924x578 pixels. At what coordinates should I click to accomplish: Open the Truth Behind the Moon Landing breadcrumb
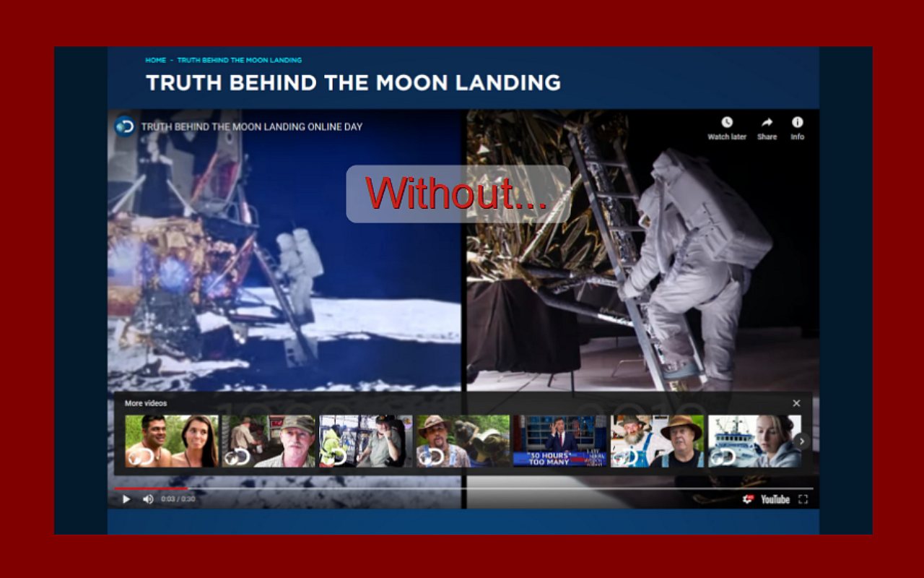(x=240, y=60)
